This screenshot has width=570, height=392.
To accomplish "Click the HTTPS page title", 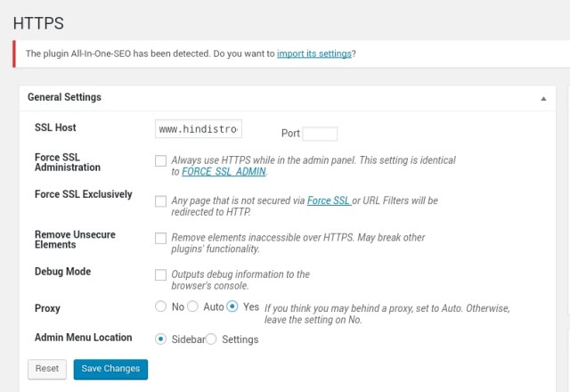I will coord(38,23).
